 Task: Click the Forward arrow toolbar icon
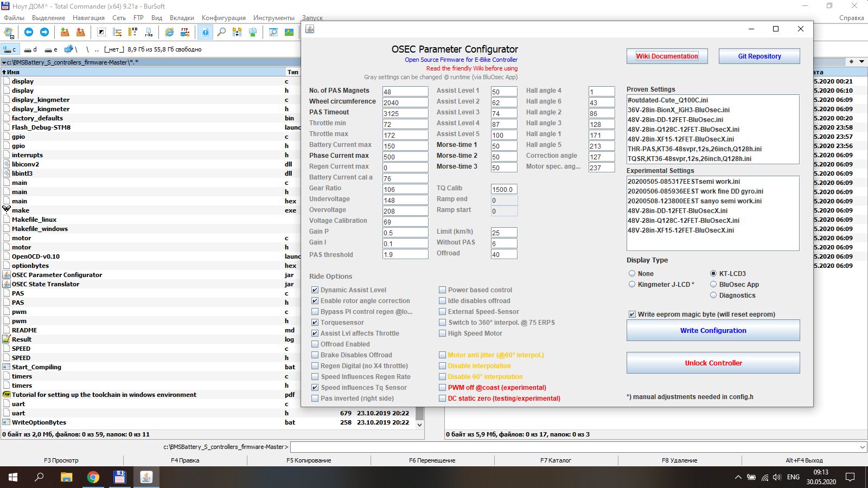click(x=44, y=33)
